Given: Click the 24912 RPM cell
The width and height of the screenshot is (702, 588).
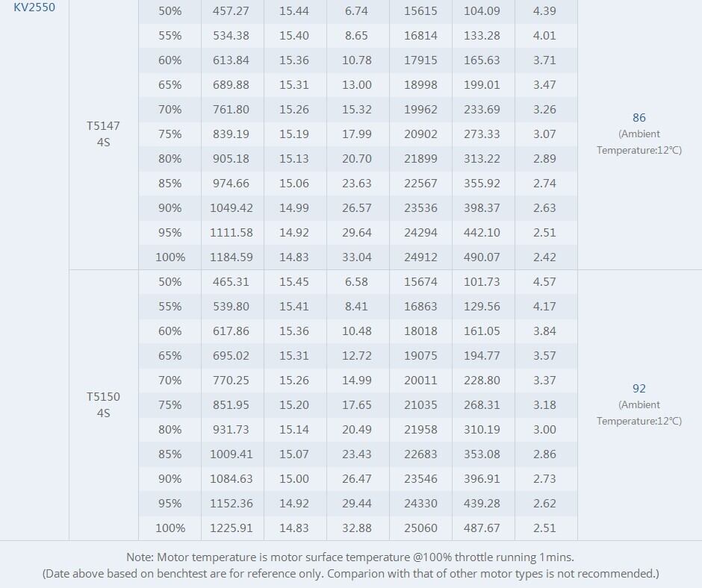Looking at the screenshot, I should tap(420, 257).
